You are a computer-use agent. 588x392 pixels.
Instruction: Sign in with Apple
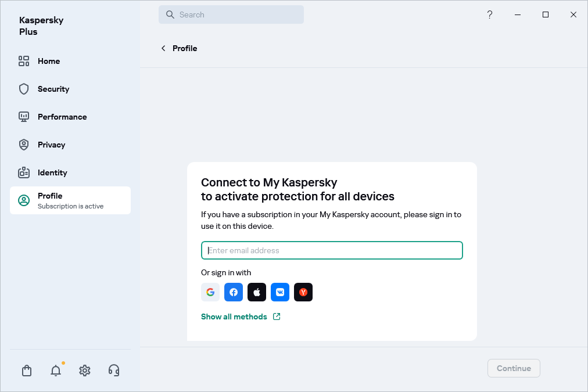256,292
